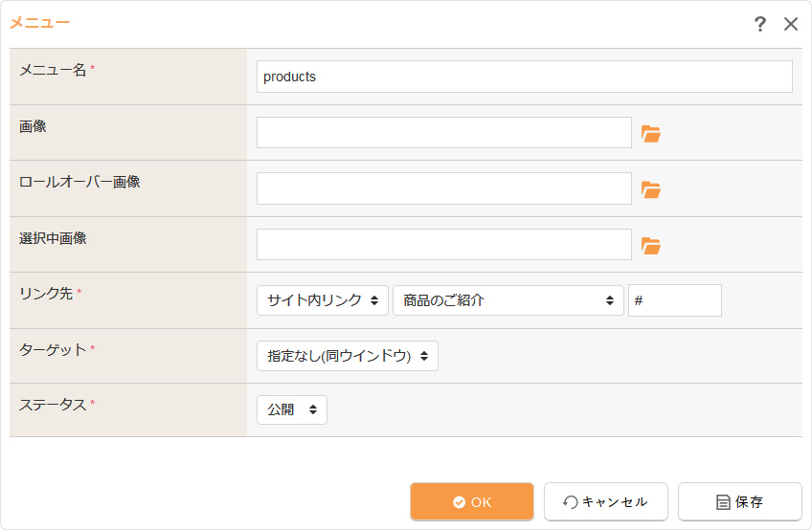Screen dimensions: 812x530
Task: Click the キャンセル button
Action: 605,501
